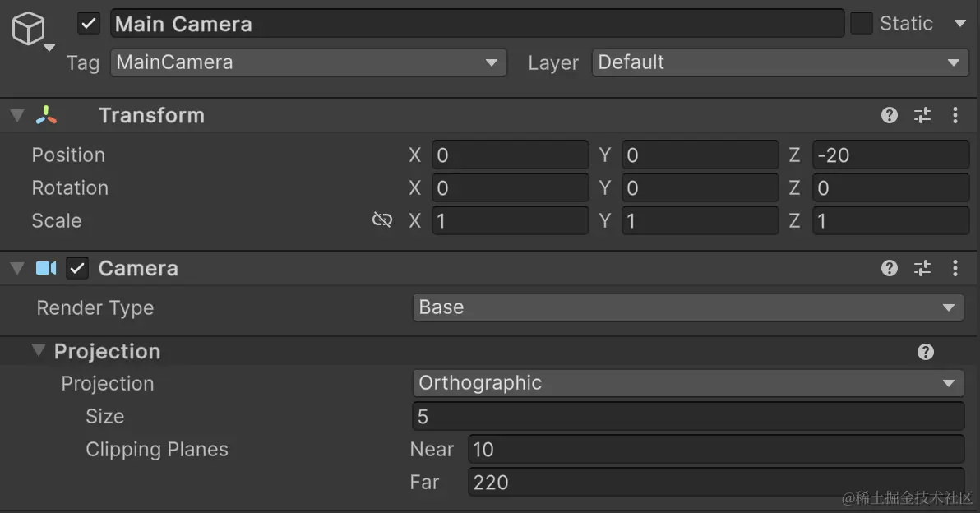This screenshot has height=513, width=980.
Task: Open the Render Type dropdown
Action: tap(687, 307)
